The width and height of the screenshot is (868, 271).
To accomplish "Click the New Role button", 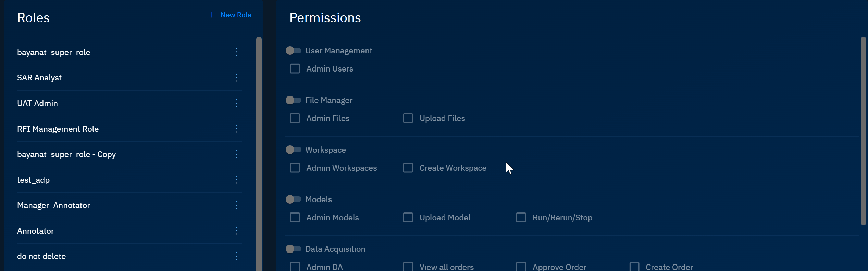I will pyautogui.click(x=230, y=15).
